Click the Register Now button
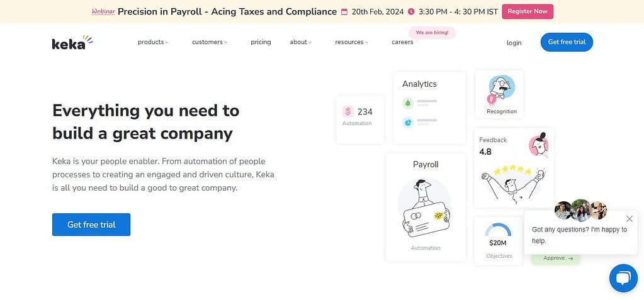Viewport: 644px width, 300px height. [x=528, y=11]
